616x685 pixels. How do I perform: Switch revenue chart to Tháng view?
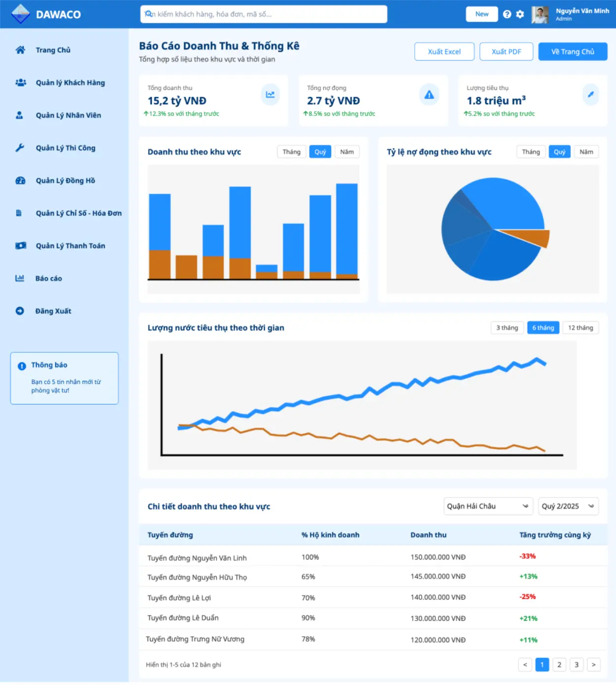pyautogui.click(x=291, y=152)
